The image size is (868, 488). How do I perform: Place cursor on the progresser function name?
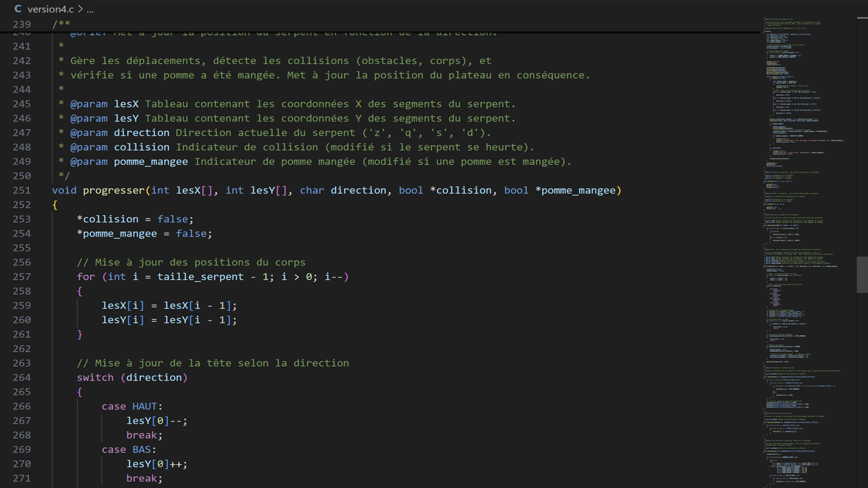(113, 190)
